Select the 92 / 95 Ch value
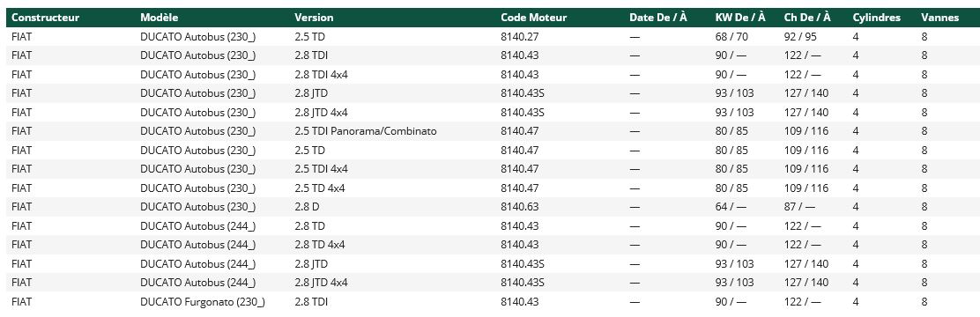The width and height of the screenshot is (980, 317). pos(800,37)
